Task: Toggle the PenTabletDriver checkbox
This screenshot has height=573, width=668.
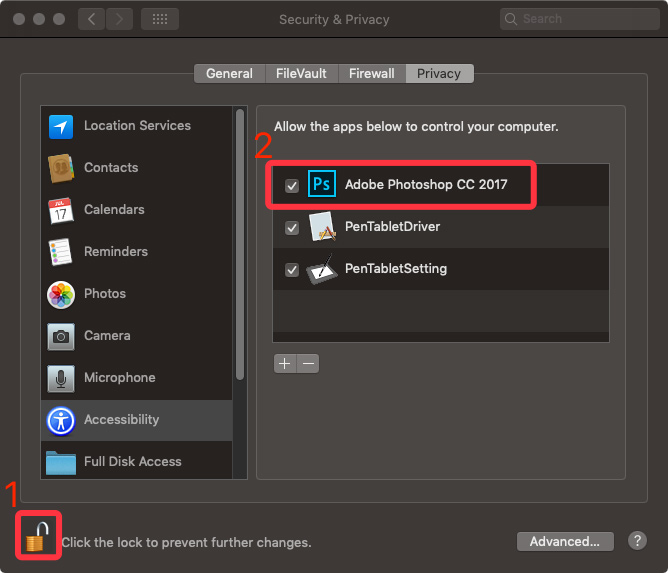Action: [x=292, y=227]
